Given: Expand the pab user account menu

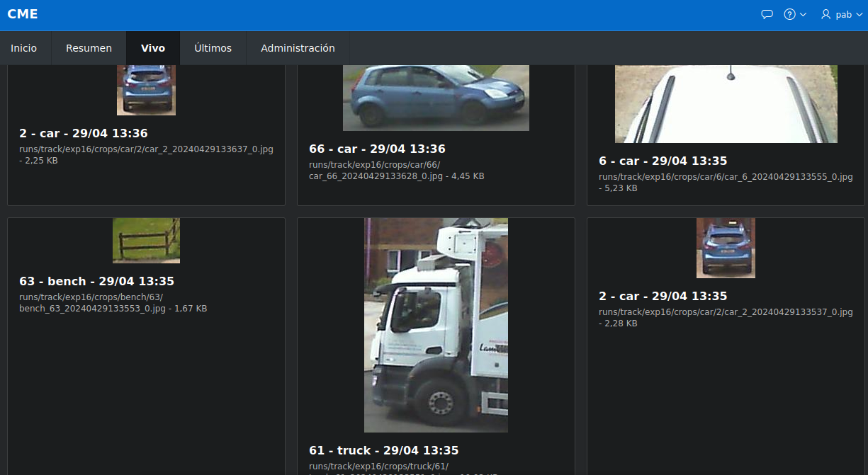Looking at the screenshot, I should (x=842, y=14).
